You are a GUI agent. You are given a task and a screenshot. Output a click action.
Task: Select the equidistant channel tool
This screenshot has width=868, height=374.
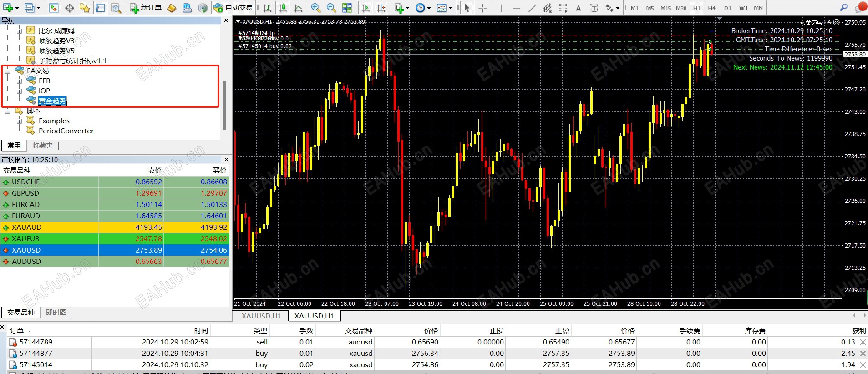[547, 8]
